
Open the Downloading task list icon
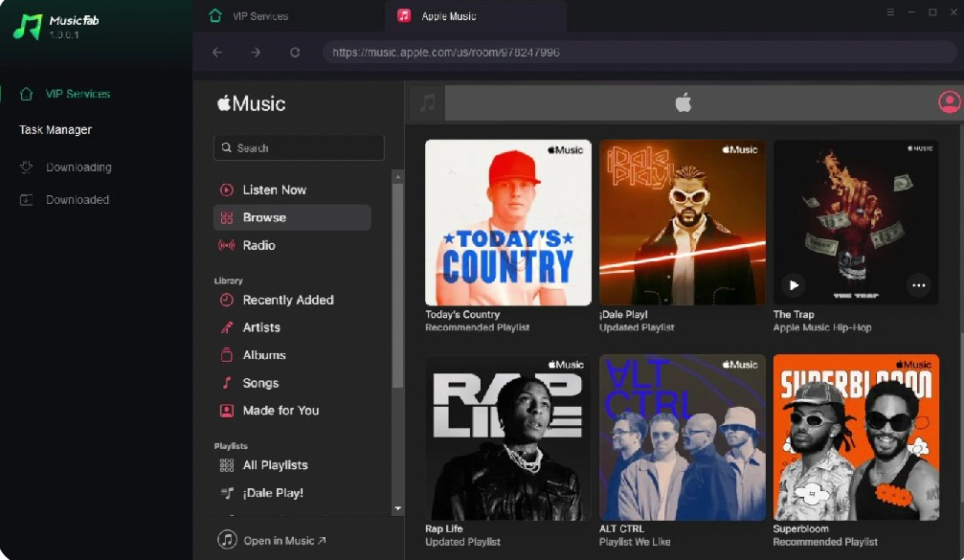[26, 168]
